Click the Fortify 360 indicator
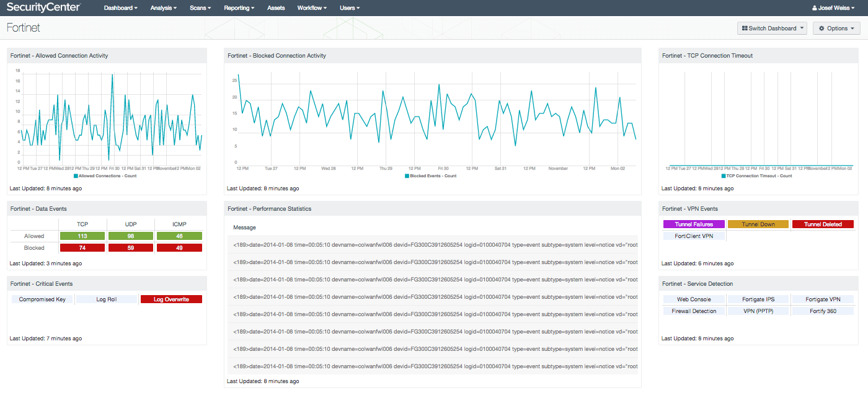Image resolution: width=868 pixels, height=398 pixels. point(823,311)
